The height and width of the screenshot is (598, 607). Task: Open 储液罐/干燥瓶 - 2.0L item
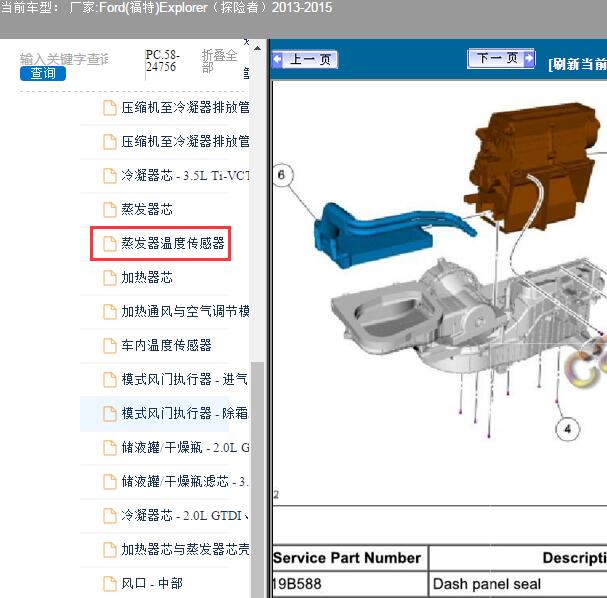click(x=185, y=447)
